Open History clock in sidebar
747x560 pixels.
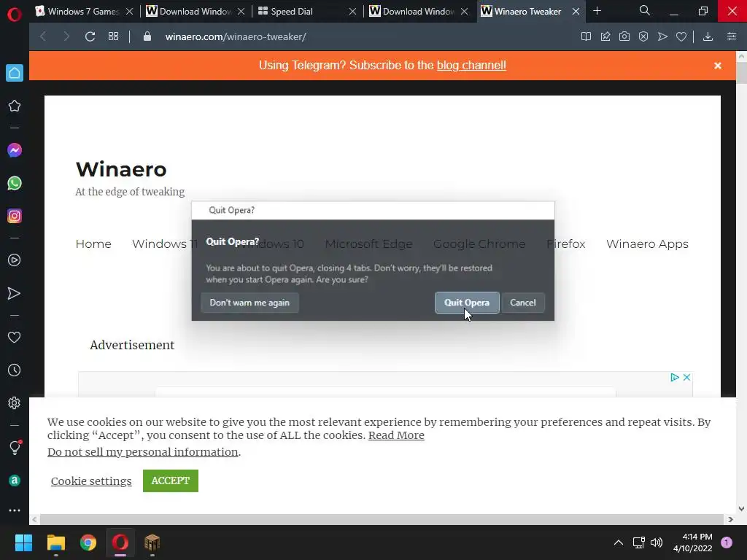[x=15, y=370]
